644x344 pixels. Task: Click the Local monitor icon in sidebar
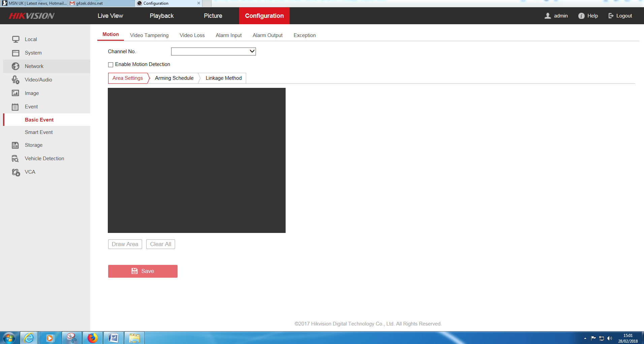(x=15, y=39)
